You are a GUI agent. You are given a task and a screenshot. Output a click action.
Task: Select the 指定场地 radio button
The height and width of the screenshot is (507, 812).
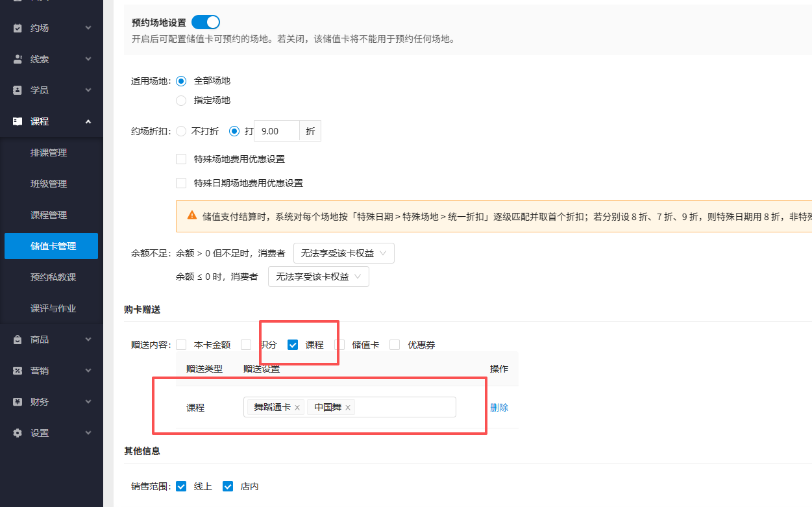[x=181, y=100]
